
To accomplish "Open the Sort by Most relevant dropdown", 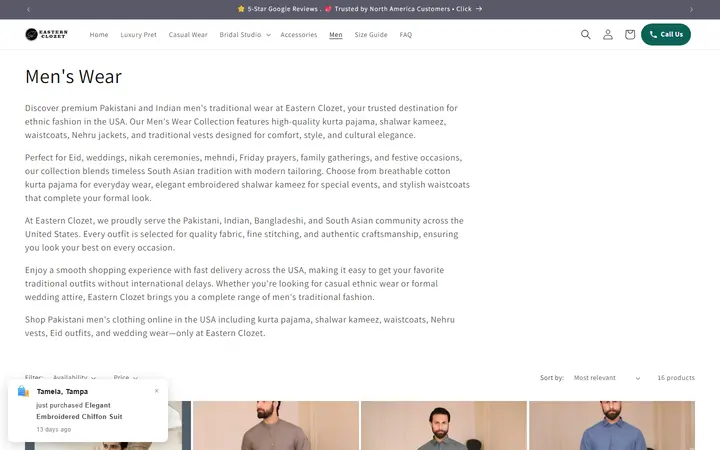I will click(607, 378).
